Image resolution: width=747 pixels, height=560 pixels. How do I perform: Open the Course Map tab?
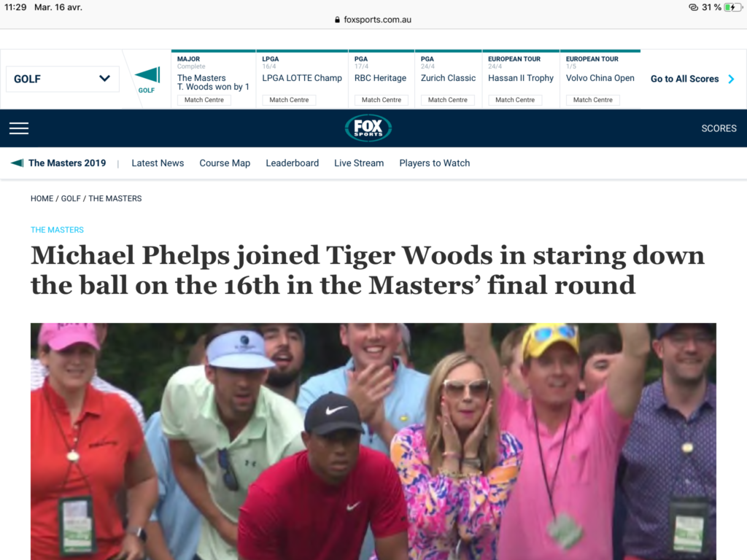(x=225, y=163)
